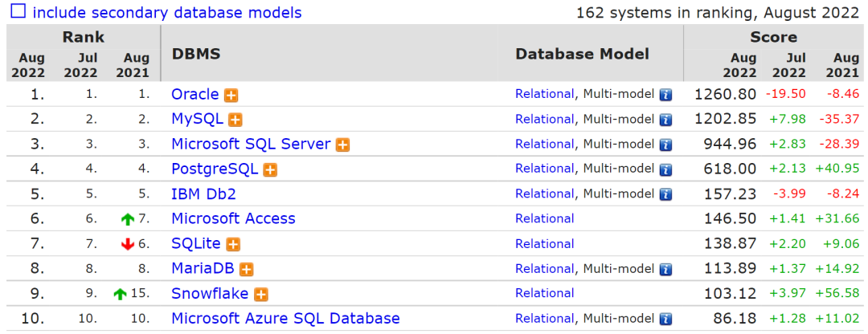
Task: Open the IBM Db2 link
Action: [x=203, y=193]
